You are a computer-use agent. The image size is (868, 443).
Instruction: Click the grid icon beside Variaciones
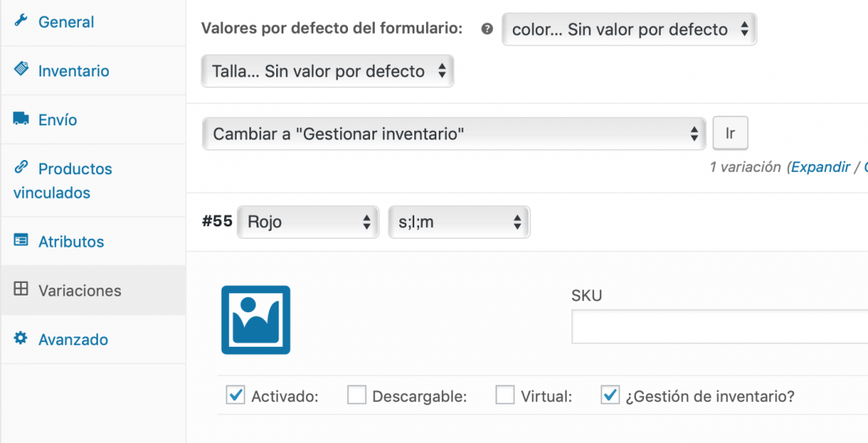click(21, 289)
